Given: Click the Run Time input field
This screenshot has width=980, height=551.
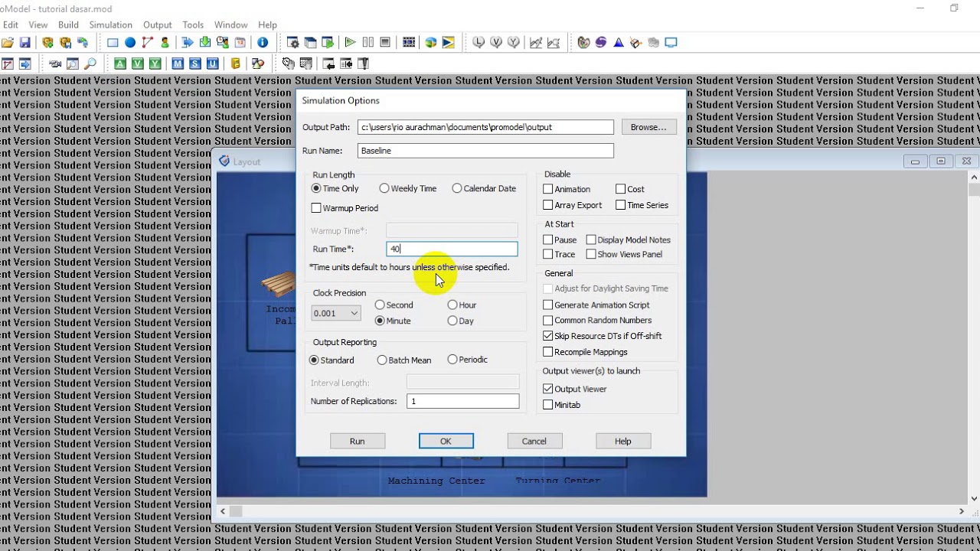Looking at the screenshot, I should 452,249.
